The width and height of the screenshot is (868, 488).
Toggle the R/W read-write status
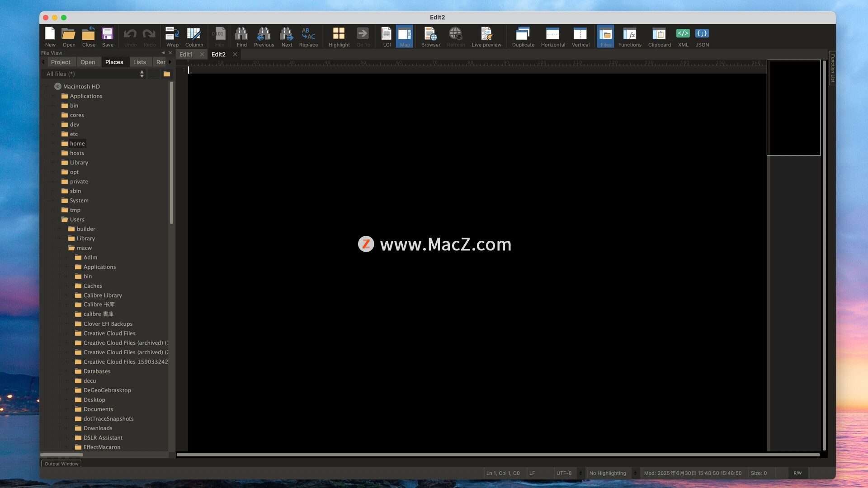coord(797,473)
